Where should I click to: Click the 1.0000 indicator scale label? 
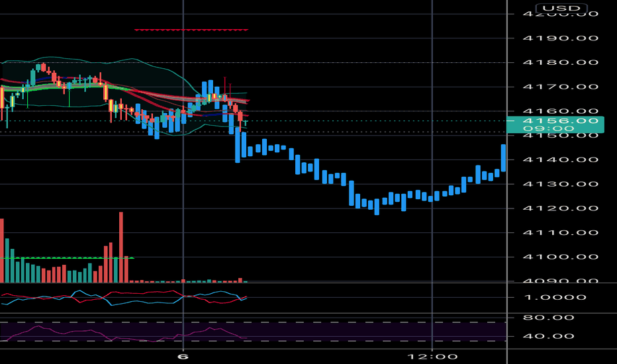(555, 297)
